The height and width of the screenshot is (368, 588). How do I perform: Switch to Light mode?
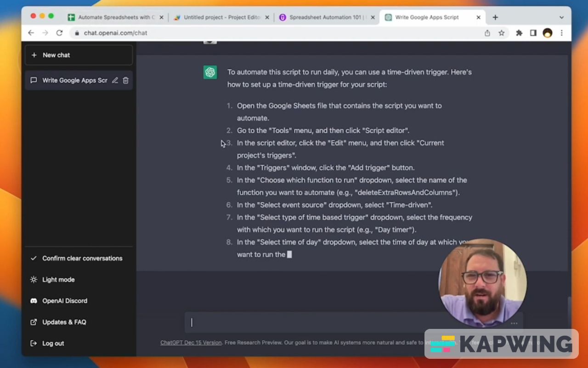[79, 280]
